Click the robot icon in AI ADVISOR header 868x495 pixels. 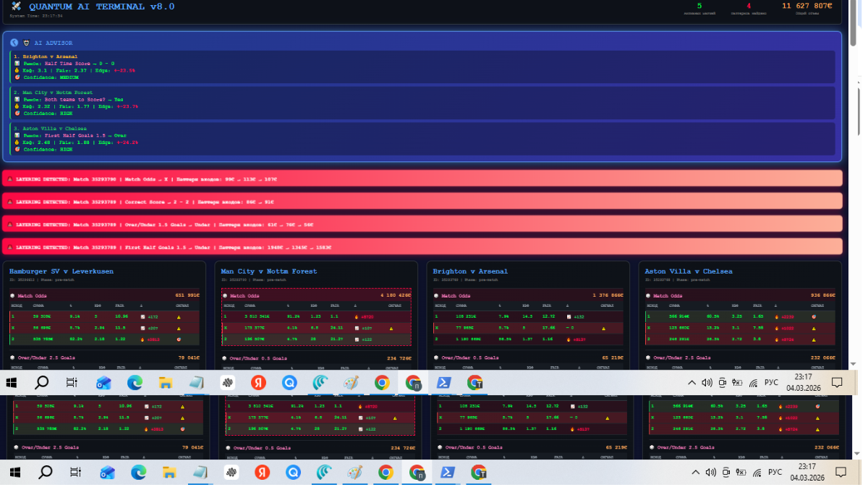pyautogui.click(x=27, y=43)
